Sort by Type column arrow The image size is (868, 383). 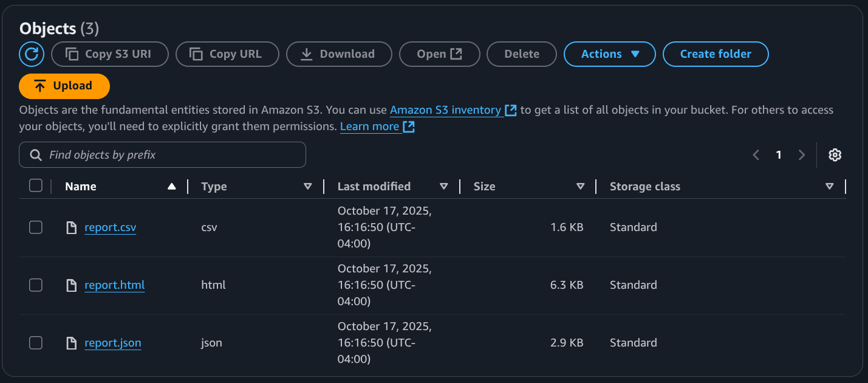(308, 187)
